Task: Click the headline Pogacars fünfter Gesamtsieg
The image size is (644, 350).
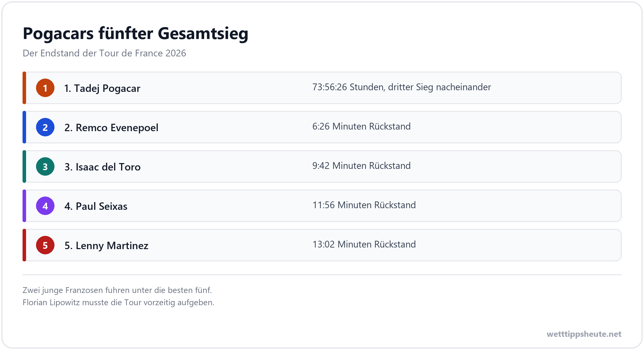Action: point(136,34)
